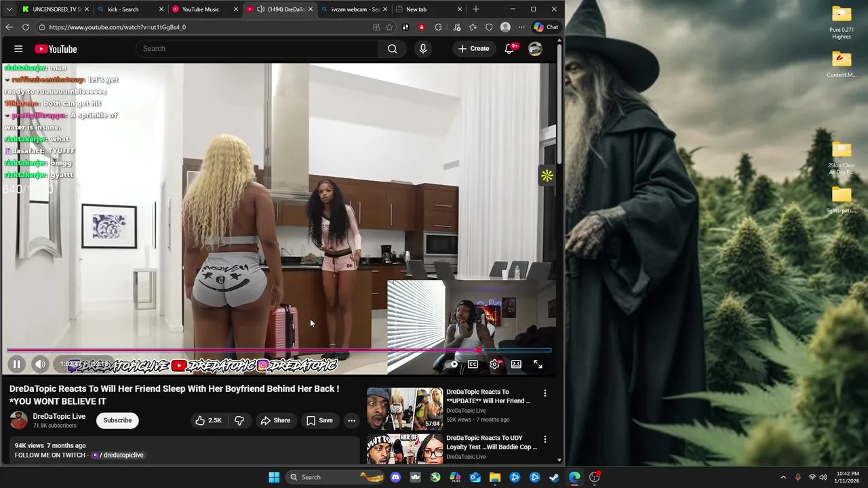The height and width of the screenshot is (488, 868).
Task: Open the Create menu
Action: click(x=473, y=49)
